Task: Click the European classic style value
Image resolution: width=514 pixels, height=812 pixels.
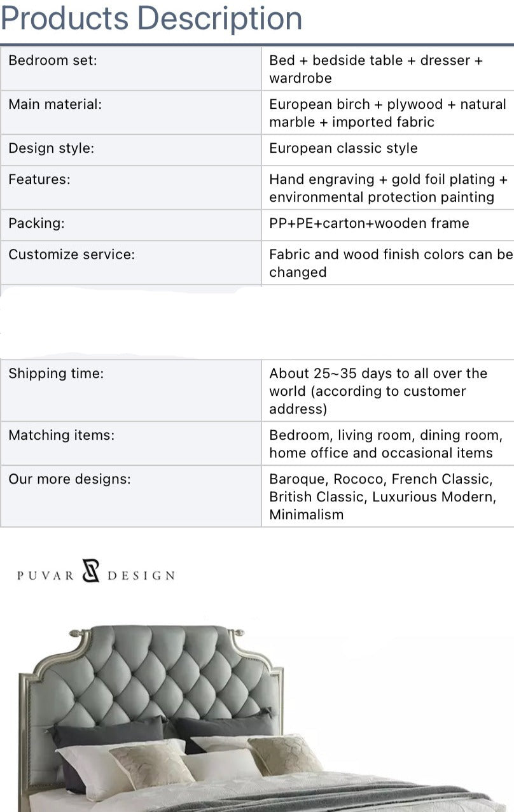Action: coord(344,148)
